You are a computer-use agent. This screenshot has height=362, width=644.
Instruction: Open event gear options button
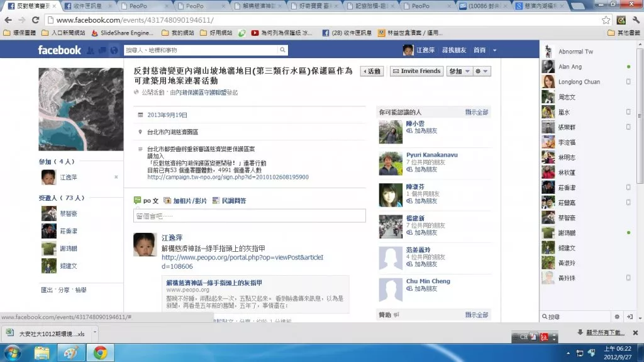[x=481, y=71]
